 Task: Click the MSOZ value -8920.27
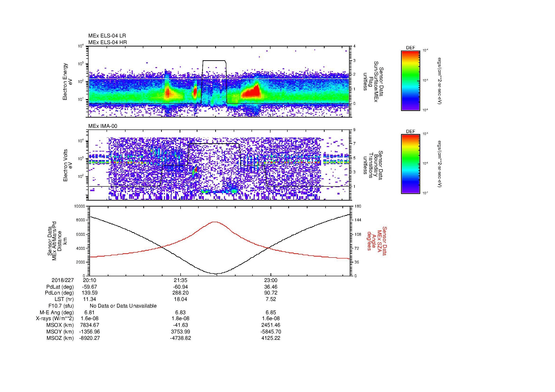coord(89,338)
